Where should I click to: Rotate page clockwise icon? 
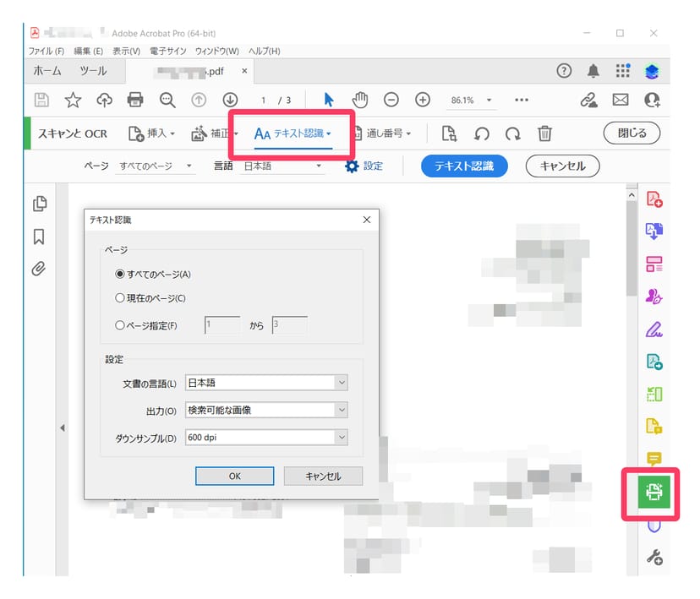[512, 133]
